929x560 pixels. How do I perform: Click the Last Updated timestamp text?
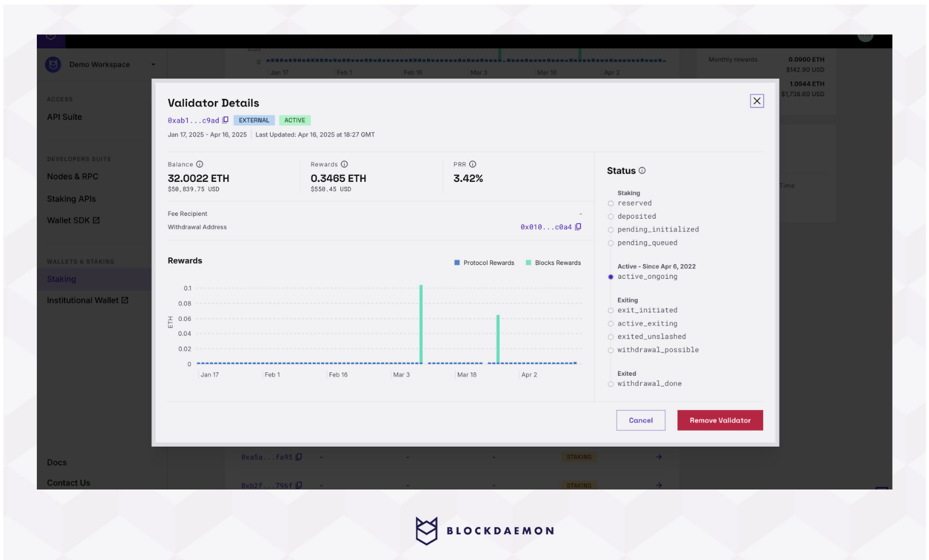click(315, 134)
